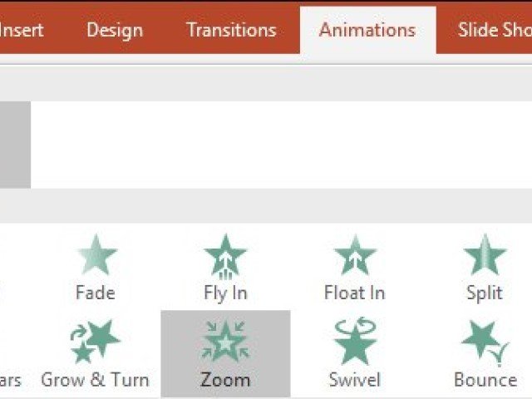Switch to the Design tab
The height and width of the screenshot is (399, 532).
pos(115,30)
